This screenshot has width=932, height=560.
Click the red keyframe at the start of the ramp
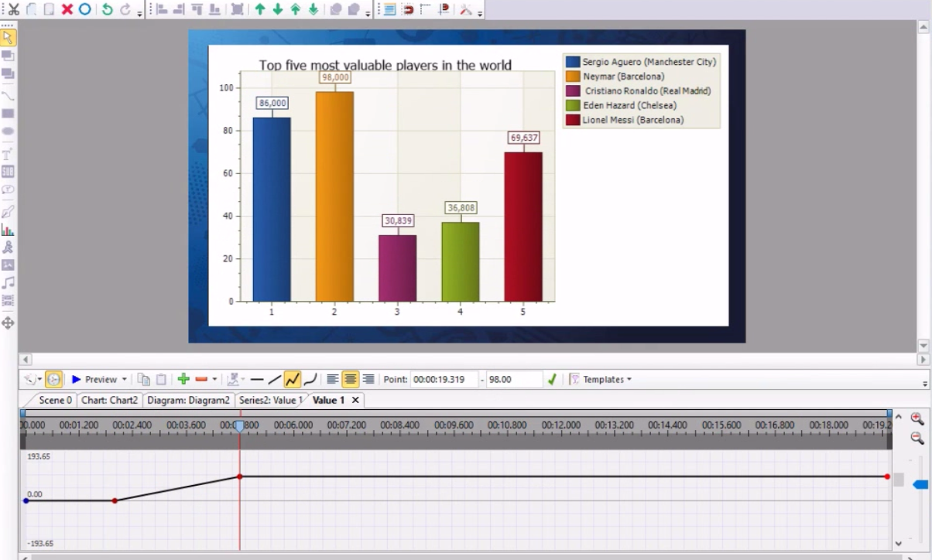pyautogui.click(x=115, y=500)
